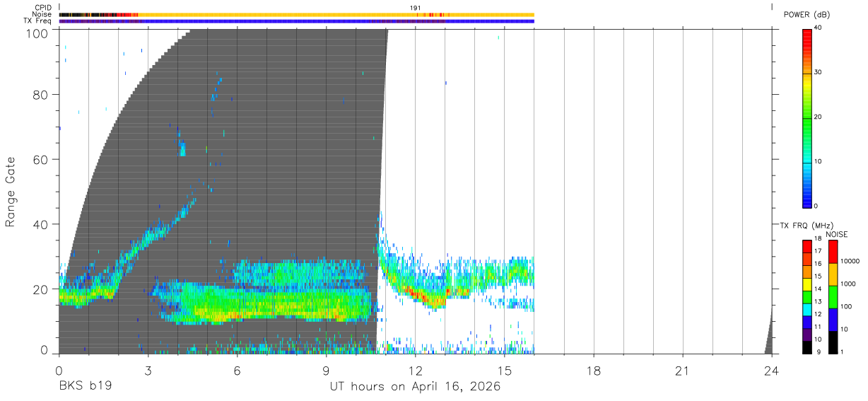The image size is (868, 401).
Task: Click the "CPID" label above the plot
Action: (43, 7)
